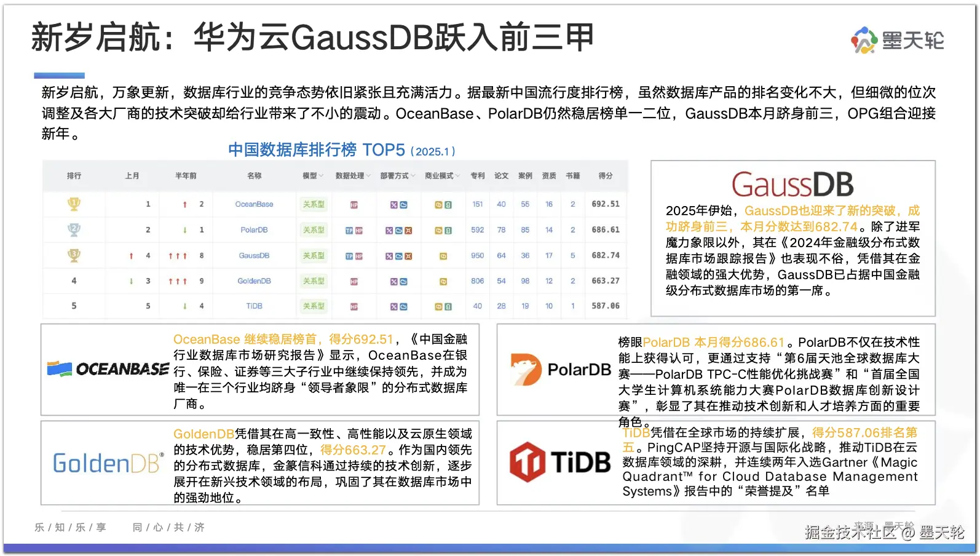The image size is (980, 556).
Task: Click the HP tag in TiDB row
Action: pyautogui.click(x=354, y=306)
